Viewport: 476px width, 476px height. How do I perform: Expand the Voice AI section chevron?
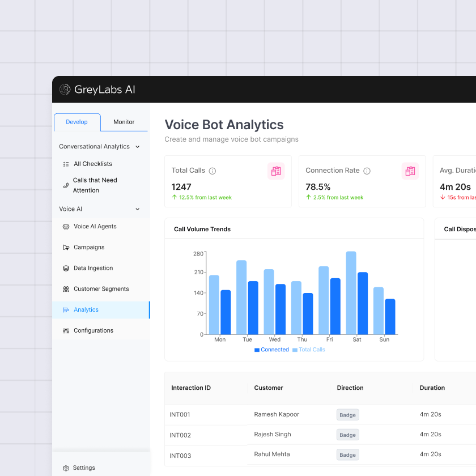point(137,209)
